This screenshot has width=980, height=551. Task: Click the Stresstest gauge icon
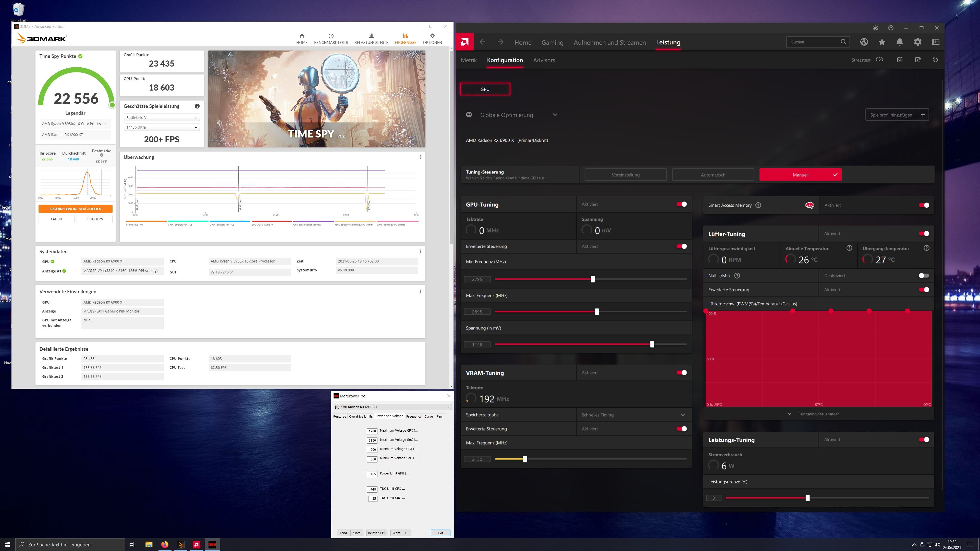click(x=879, y=60)
